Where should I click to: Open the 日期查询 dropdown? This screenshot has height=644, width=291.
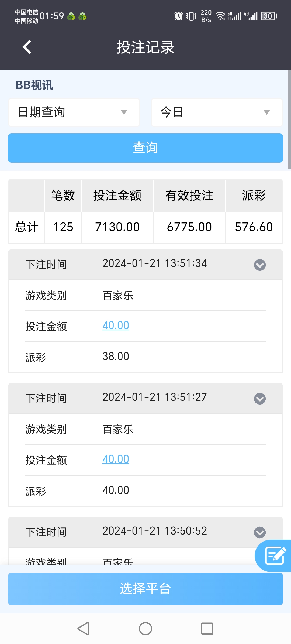(x=74, y=112)
